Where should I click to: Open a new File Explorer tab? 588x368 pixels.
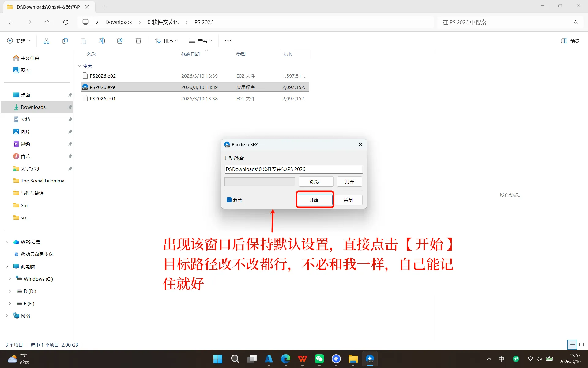tap(104, 7)
